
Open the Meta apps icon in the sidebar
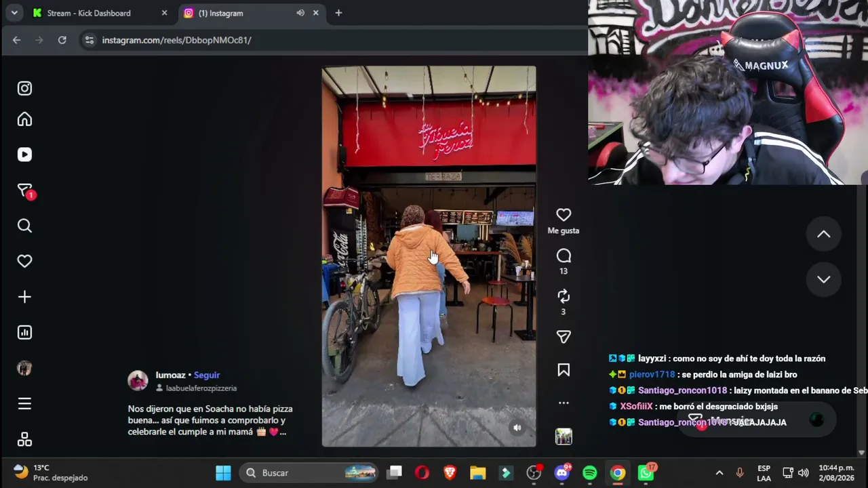[24, 439]
